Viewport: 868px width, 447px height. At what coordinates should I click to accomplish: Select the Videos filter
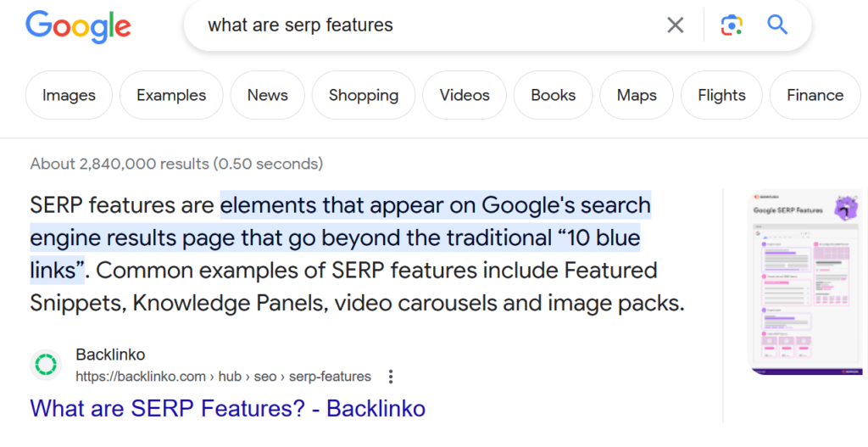pos(465,95)
